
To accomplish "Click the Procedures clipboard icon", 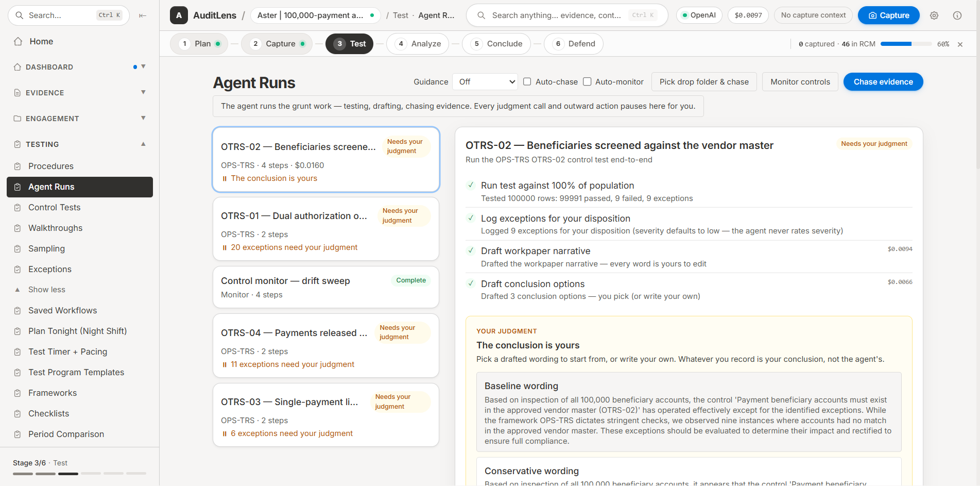I will [x=18, y=166].
